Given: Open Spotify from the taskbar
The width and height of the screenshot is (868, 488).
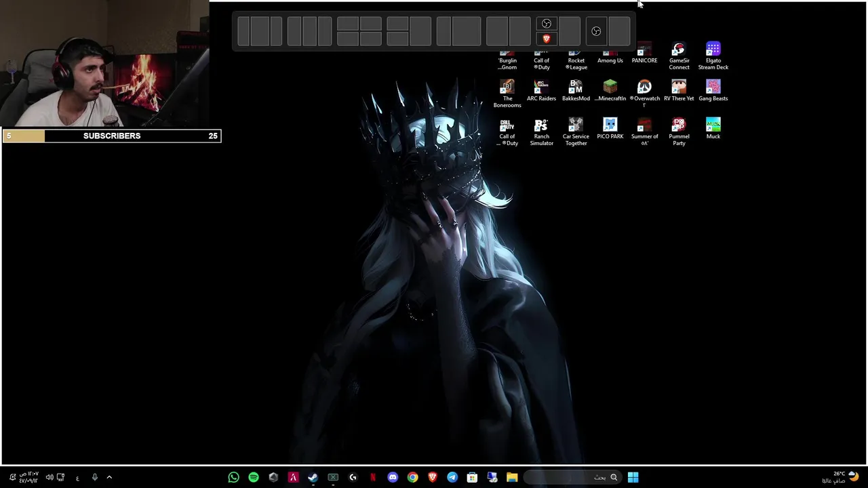Looking at the screenshot, I should [254, 477].
